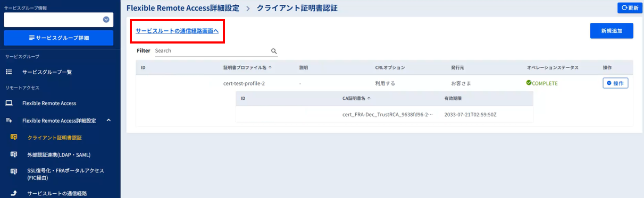Click the arrow icon beside サービスルートの通信経路

(14, 193)
